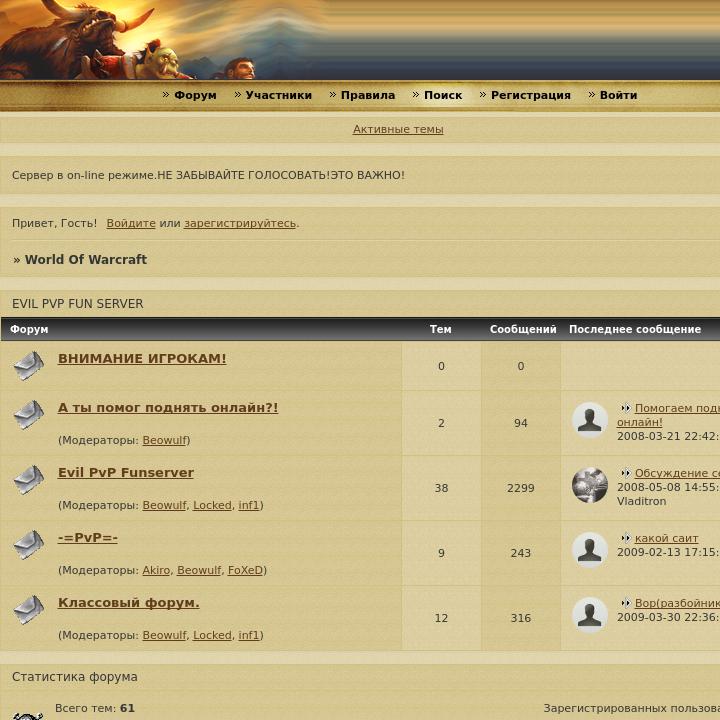
Task: Open the Evil PvP Funserver forum
Action: tap(126, 473)
